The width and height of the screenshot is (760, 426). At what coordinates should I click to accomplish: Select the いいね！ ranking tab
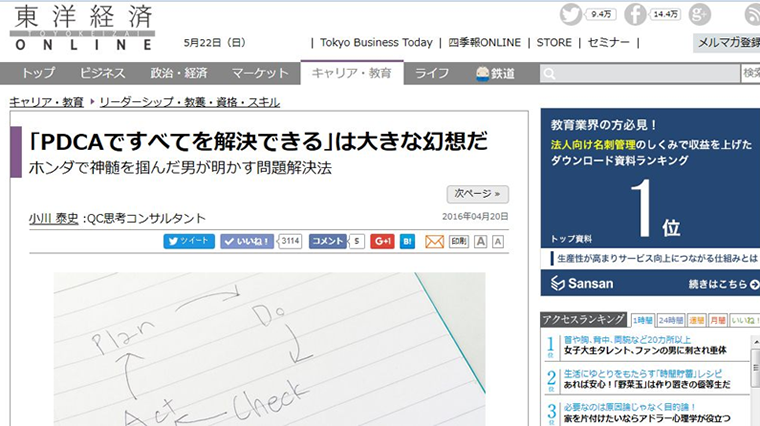point(744,320)
